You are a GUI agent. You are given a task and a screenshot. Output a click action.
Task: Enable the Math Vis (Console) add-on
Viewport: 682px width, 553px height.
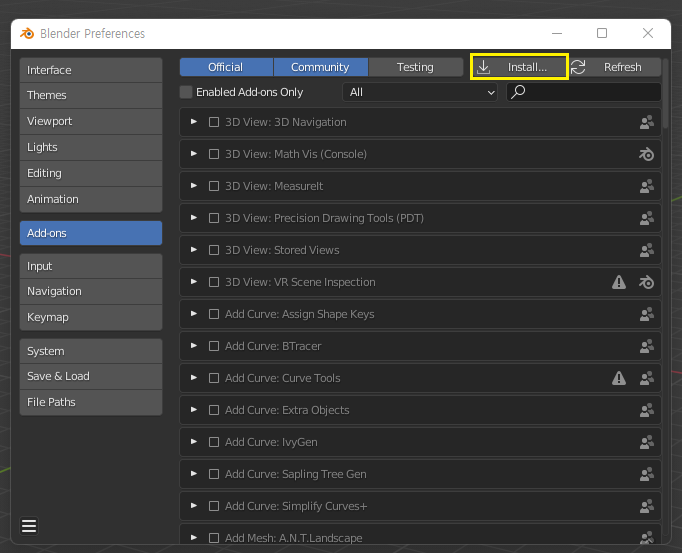click(x=214, y=154)
